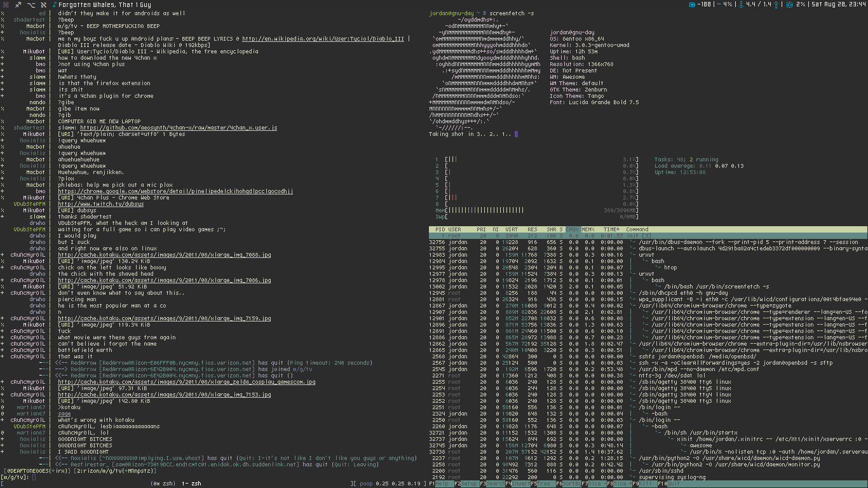Select the wpa_supplicant process row

click(648, 299)
